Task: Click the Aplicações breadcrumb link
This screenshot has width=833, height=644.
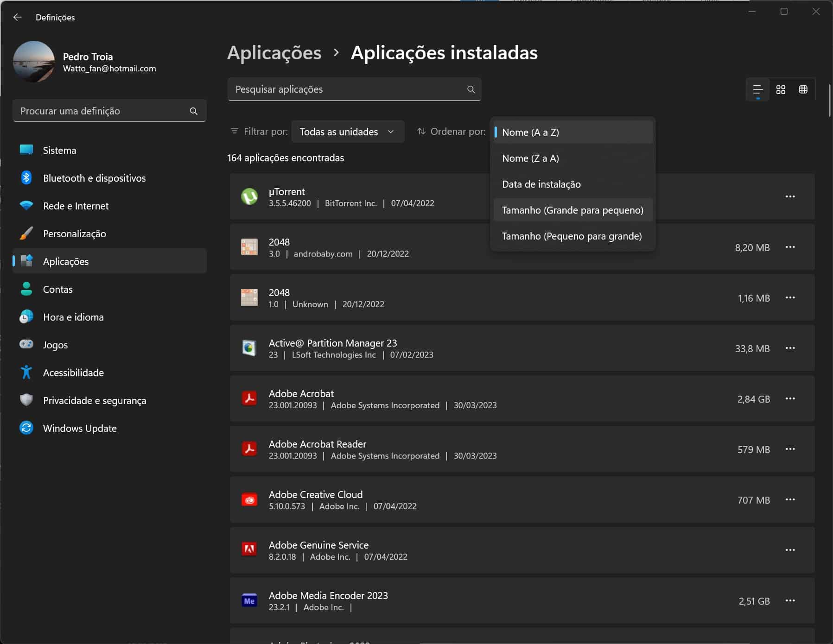Action: point(274,53)
